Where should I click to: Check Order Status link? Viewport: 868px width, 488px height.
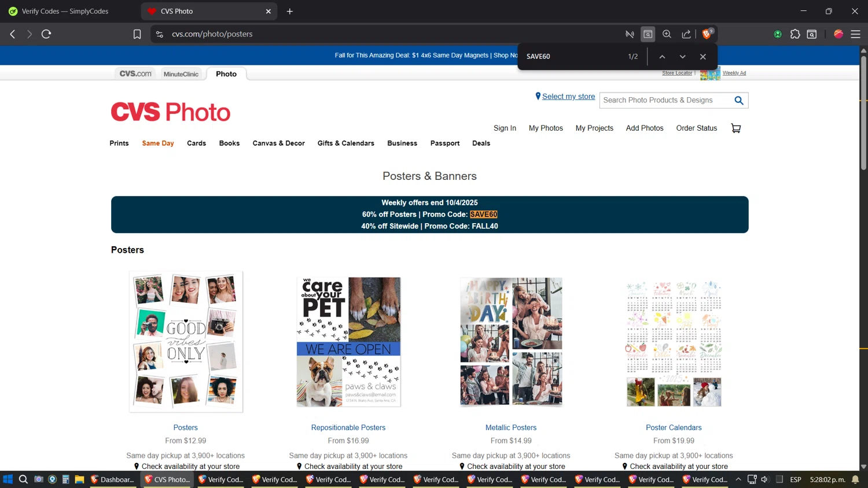(x=697, y=128)
